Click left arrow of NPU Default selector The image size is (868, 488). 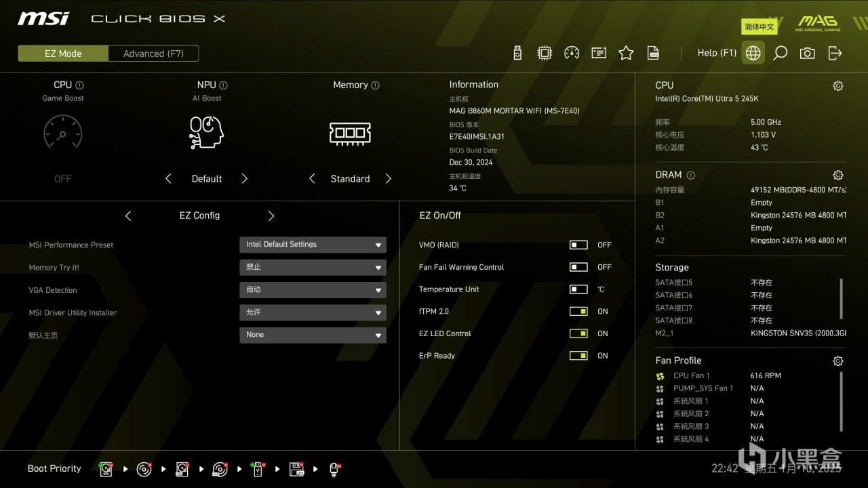pyautogui.click(x=168, y=179)
